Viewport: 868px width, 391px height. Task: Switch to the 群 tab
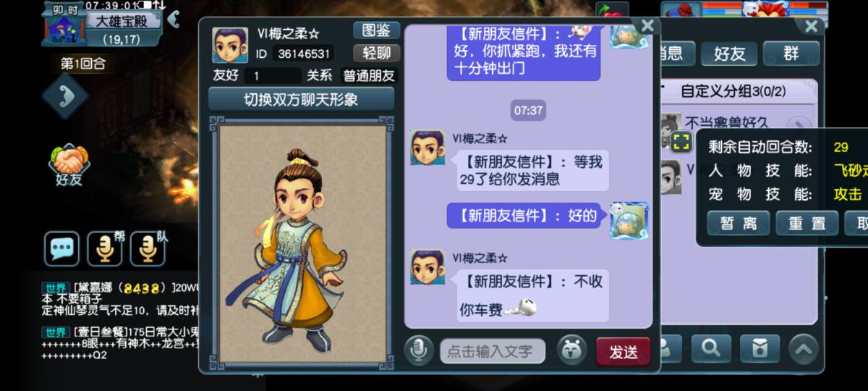(x=791, y=54)
